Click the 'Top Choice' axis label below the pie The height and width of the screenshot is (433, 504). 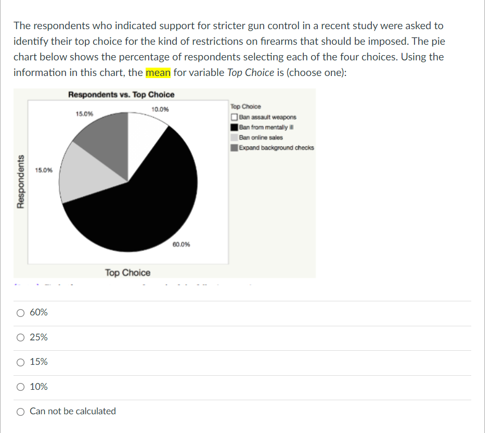pyautogui.click(x=127, y=272)
